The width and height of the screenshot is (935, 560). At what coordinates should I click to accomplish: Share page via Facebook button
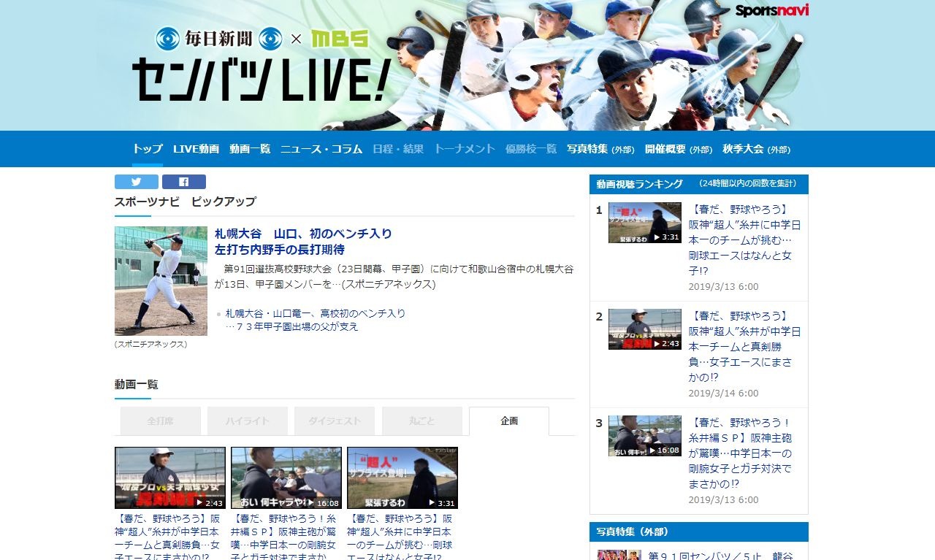click(x=184, y=182)
